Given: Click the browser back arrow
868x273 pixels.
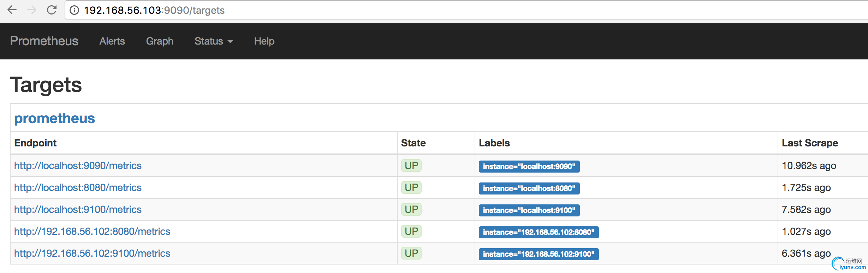Looking at the screenshot, I should [x=12, y=10].
